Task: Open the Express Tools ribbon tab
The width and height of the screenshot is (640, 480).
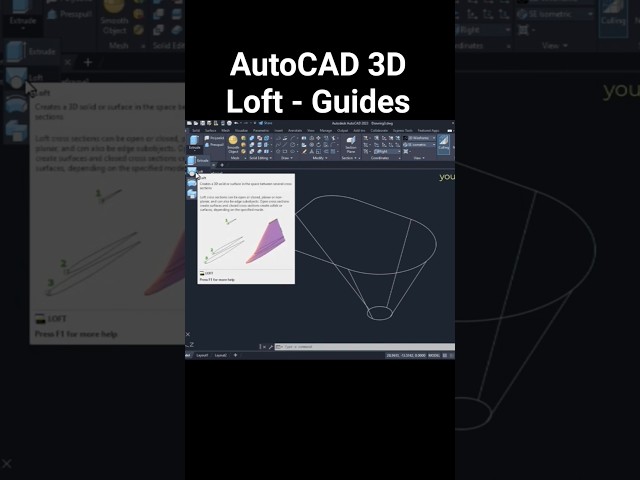Action: click(x=402, y=131)
